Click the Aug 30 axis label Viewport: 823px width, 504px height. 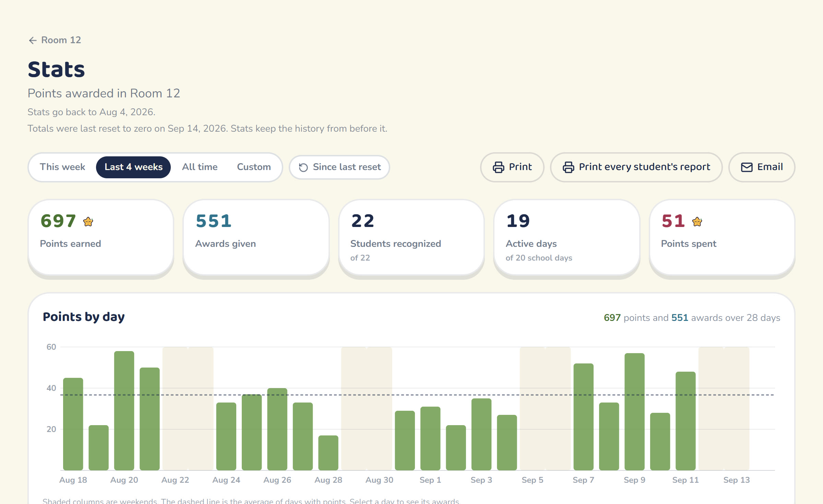pos(379,480)
